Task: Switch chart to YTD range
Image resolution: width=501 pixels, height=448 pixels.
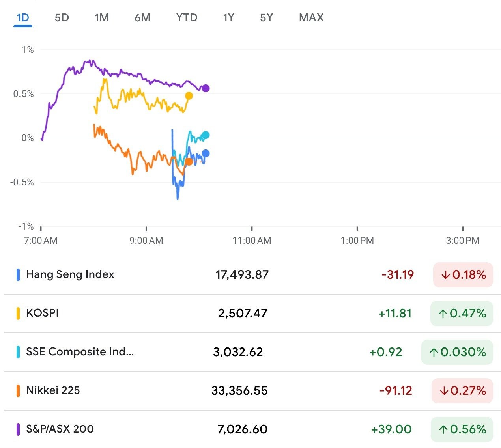Action: tap(187, 18)
